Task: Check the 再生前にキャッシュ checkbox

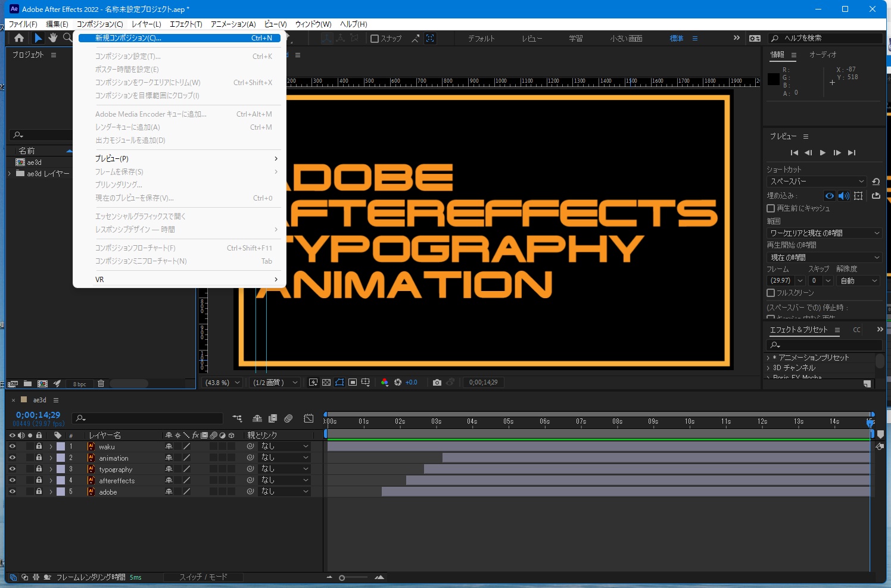Action: coord(771,208)
